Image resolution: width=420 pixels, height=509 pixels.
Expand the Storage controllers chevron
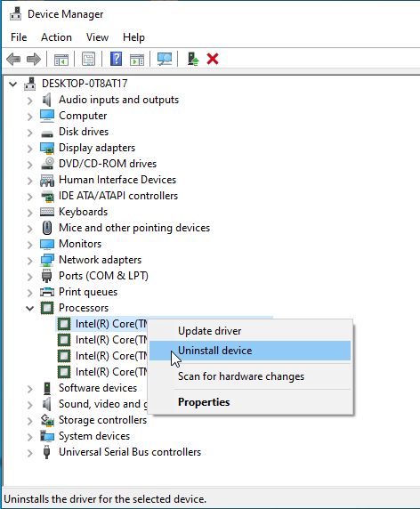click(29, 421)
